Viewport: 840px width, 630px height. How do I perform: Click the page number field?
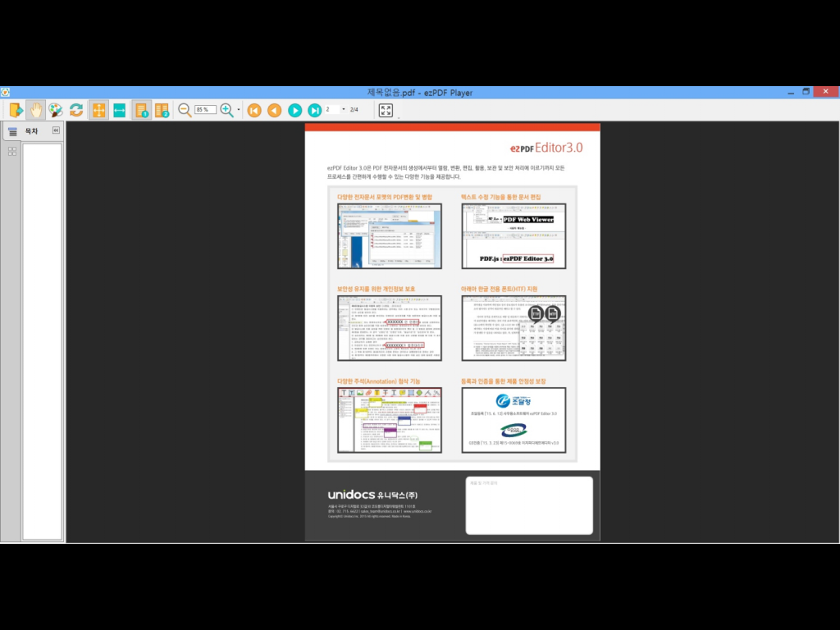(332, 109)
